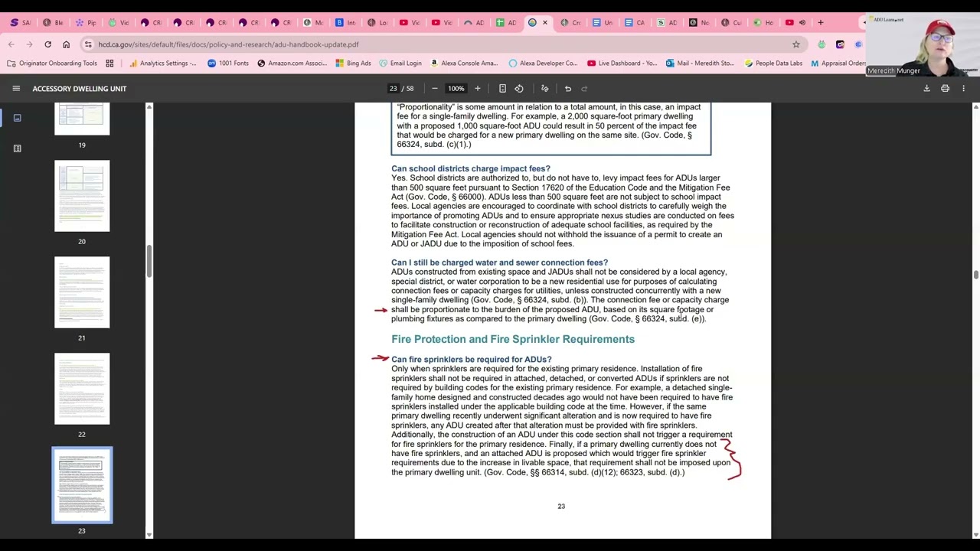Switch to the 'Int' browser tab
Screen dimensions: 980x551
pyautogui.click(x=345, y=22)
